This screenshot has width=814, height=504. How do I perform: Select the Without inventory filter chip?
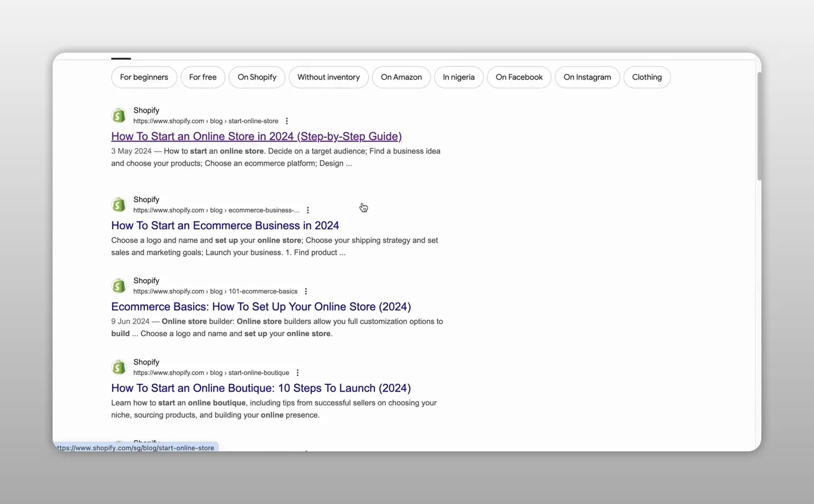[x=328, y=77]
